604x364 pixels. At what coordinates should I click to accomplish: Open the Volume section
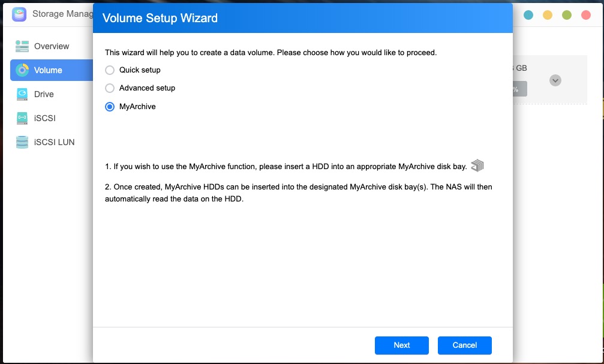pyautogui.click(x=52, y=70)
